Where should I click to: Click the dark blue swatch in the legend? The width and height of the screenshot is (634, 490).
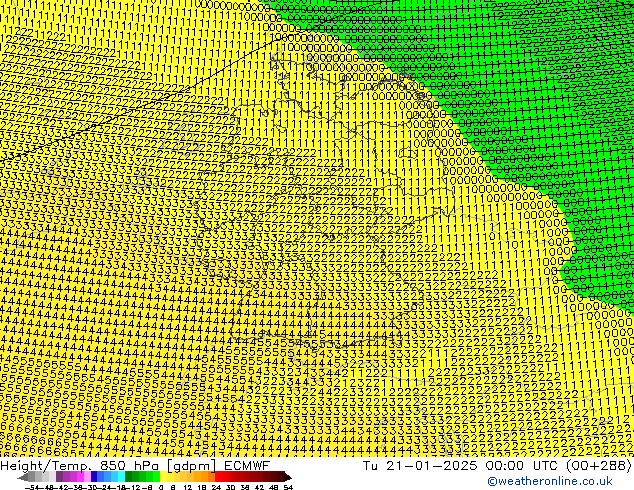[x=94, y=477]
